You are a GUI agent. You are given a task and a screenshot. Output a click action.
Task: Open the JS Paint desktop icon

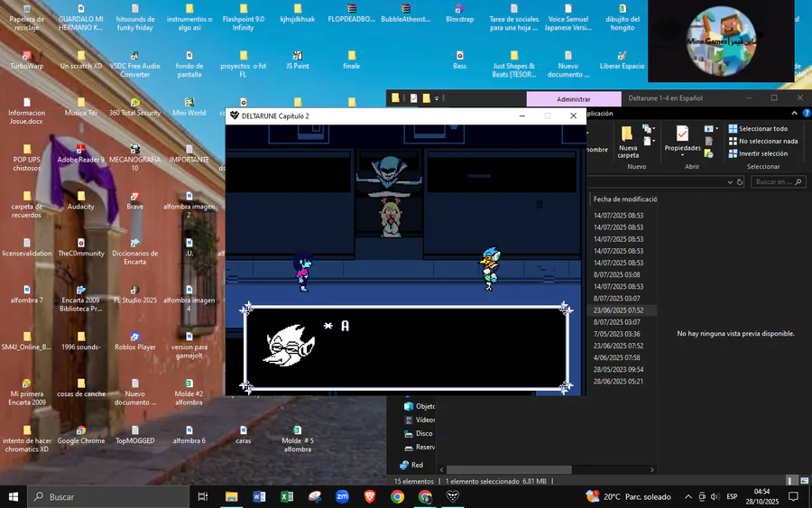click(297, 60)
